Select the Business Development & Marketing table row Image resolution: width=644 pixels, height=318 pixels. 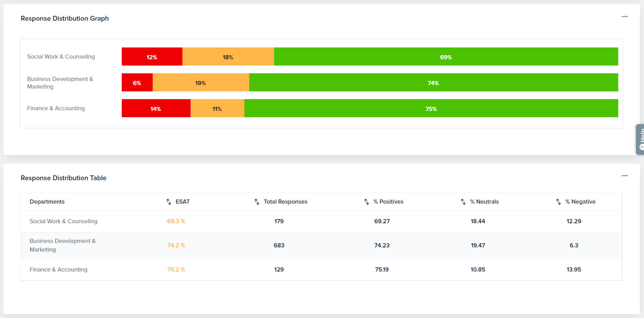pos(63,245)
